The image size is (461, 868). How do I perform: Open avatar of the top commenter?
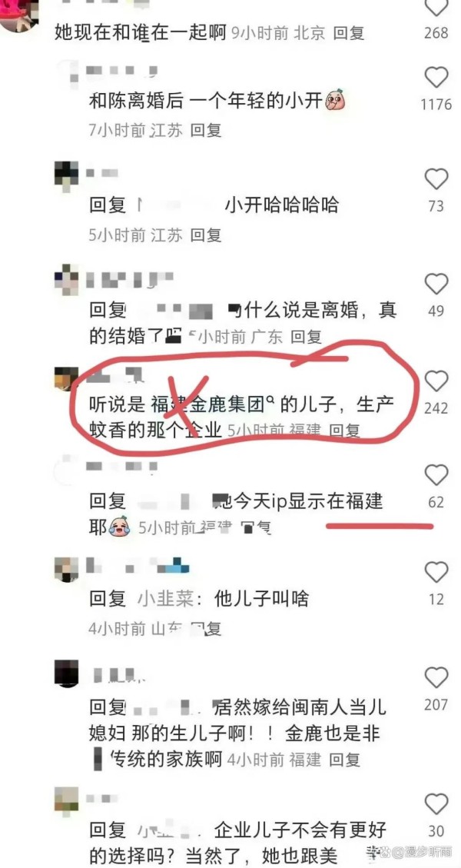[x=19, y=14]
